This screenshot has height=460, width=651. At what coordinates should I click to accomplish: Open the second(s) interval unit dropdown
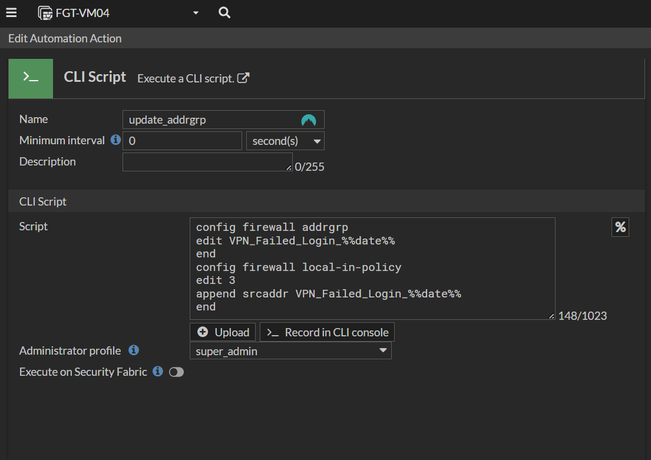(x=285, y=141)
